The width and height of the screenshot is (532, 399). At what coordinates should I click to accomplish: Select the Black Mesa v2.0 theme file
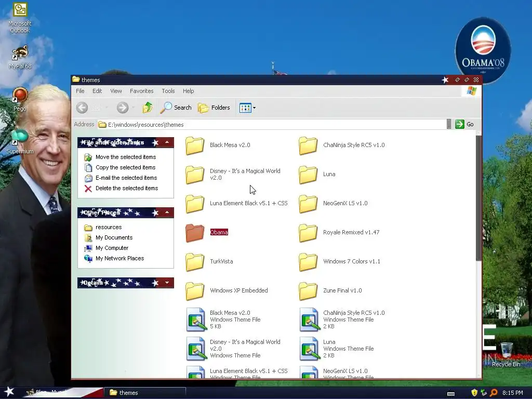pyautogui.click(x=223, y=320)
